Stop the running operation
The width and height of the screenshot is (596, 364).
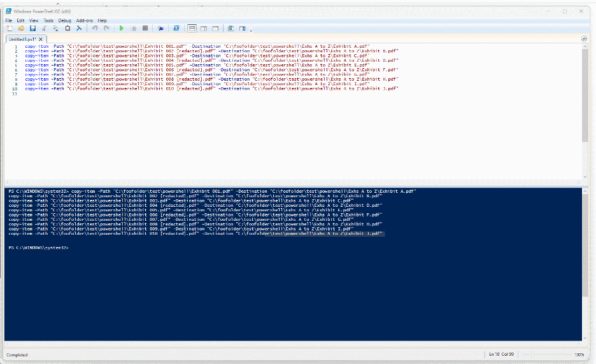click(145, 29)
